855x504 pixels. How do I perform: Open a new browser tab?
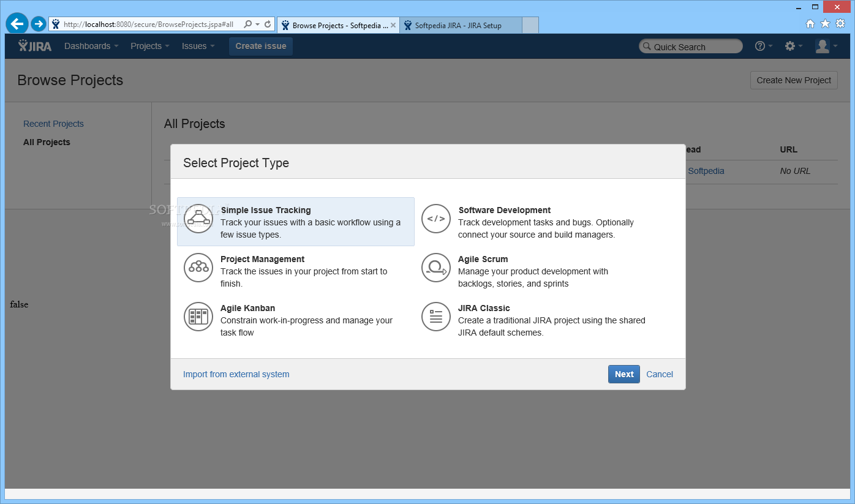pyautogui.click(x=530, y=25)
